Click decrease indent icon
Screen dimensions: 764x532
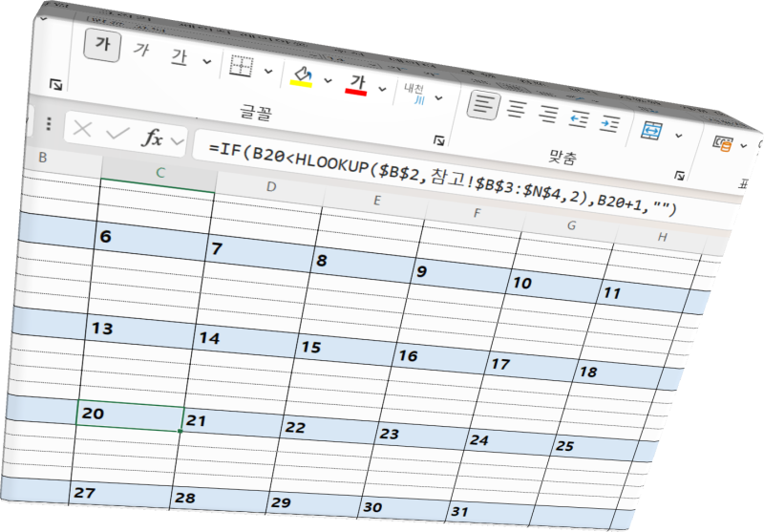pos(580,118)
